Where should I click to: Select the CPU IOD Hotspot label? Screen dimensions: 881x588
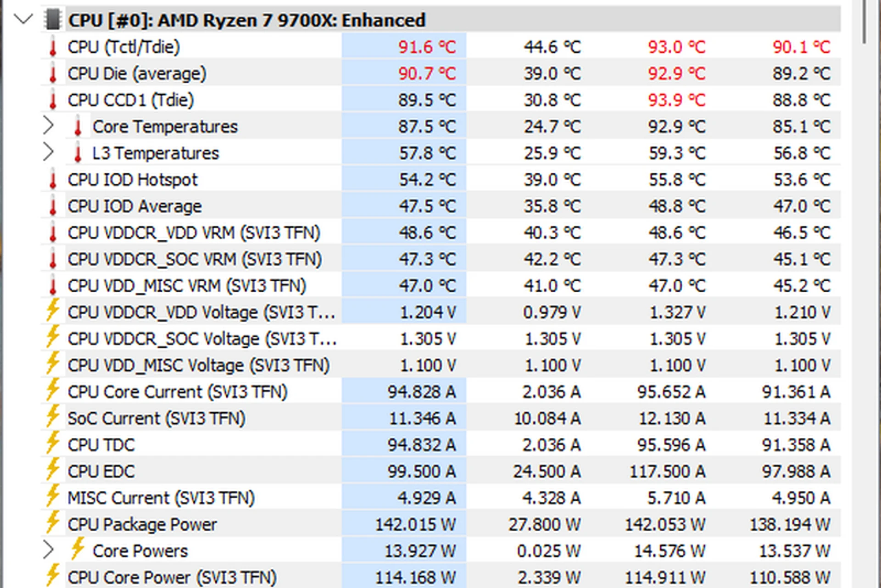pyautogui.click(x=133, y=180)
